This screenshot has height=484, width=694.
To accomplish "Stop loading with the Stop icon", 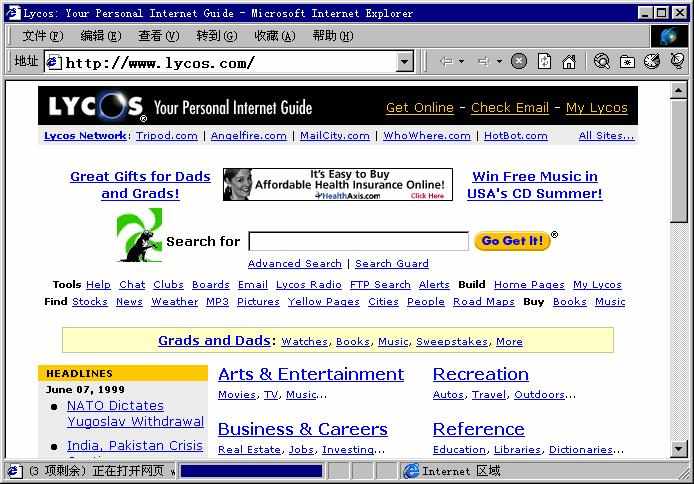I will coord(519,61).
